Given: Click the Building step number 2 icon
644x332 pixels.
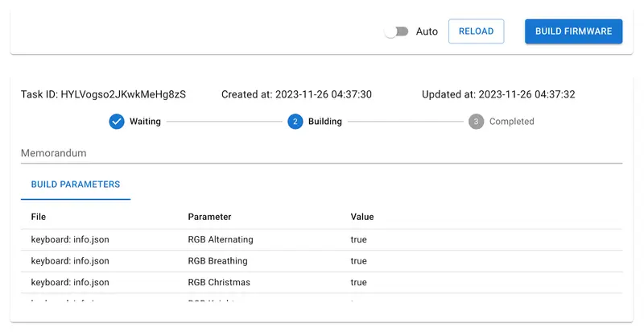Looking at the screenshot, I should pos(295,122).
